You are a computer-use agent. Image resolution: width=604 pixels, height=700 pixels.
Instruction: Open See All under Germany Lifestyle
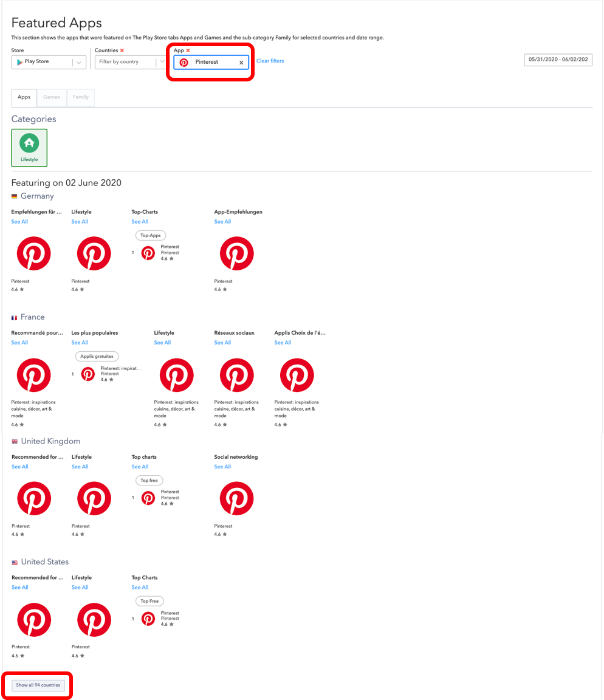tap(80, 222)
